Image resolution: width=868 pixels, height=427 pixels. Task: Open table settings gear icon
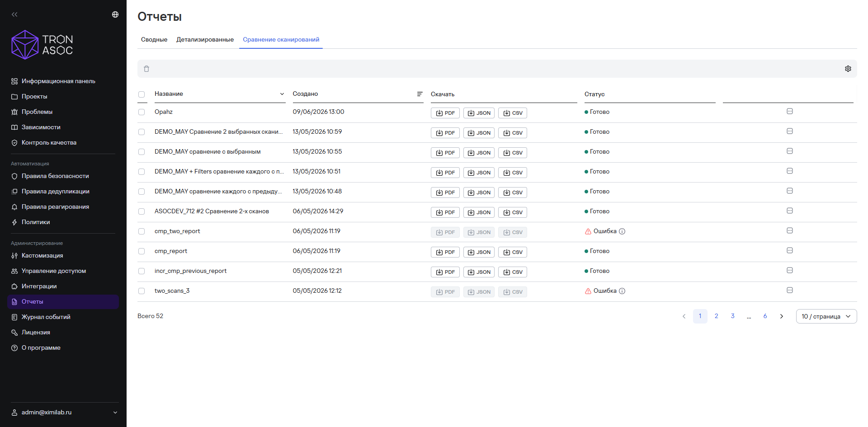coord(848,69)
